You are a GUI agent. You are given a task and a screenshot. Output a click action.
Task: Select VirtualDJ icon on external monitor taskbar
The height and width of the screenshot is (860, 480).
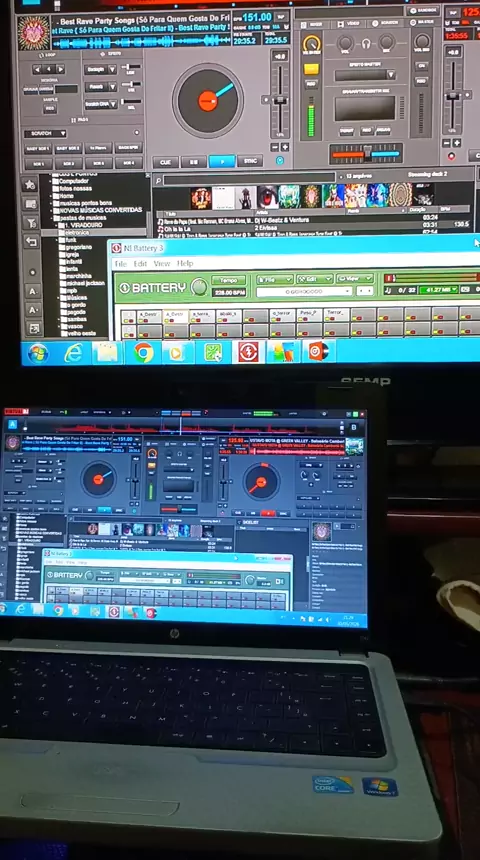click(x=318, y=352)
